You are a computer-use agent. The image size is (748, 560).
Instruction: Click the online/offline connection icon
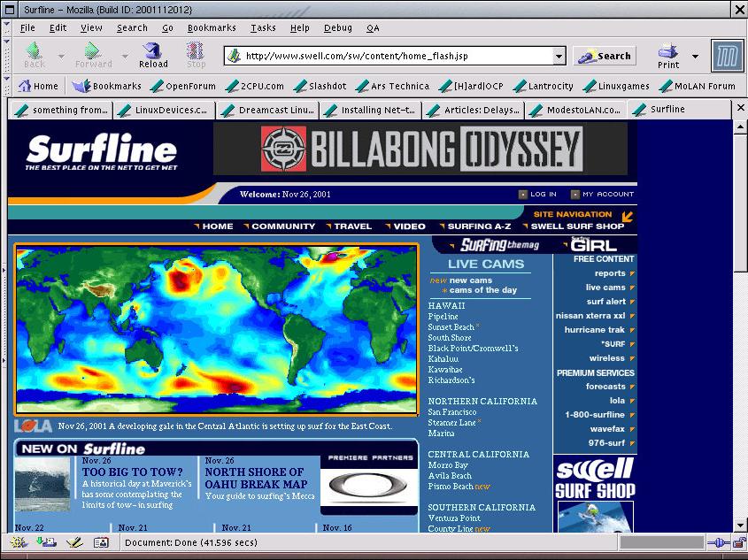click(x=719, y=542)
